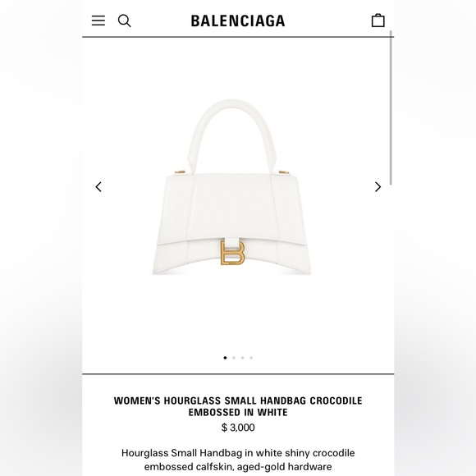Click the $ 3,000 price text
The height and width of the screenshot is (476, 476).
[x=238, y=428]
